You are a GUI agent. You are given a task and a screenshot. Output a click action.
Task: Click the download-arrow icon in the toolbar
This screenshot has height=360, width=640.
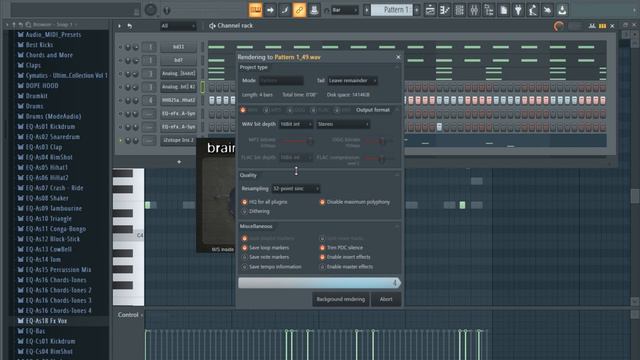coord(562,10)
